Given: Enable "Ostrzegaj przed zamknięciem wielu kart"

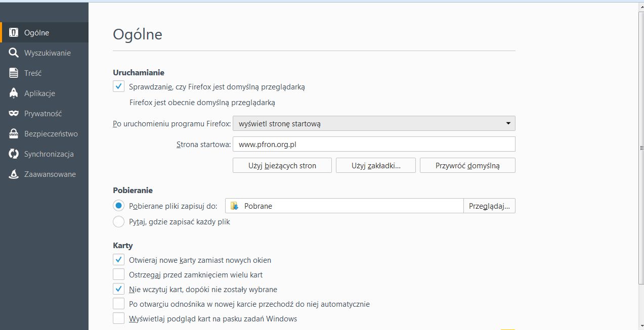Looking at the screenshot, I should (x=118, y=274).
